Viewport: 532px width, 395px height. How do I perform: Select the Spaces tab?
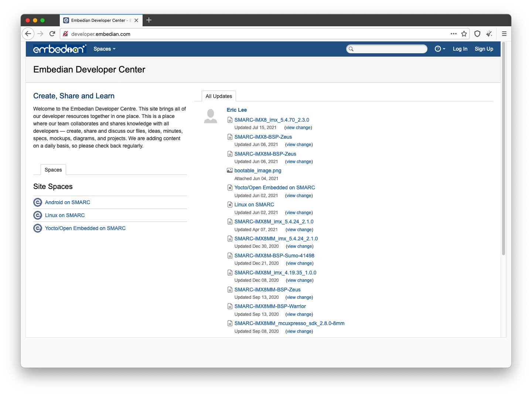coord(53,170)
